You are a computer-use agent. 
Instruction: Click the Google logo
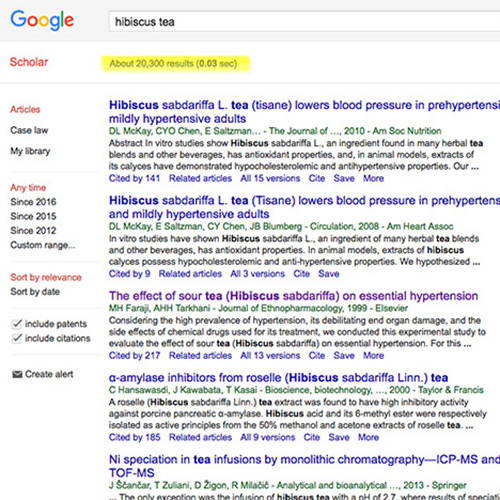[42, 20]
